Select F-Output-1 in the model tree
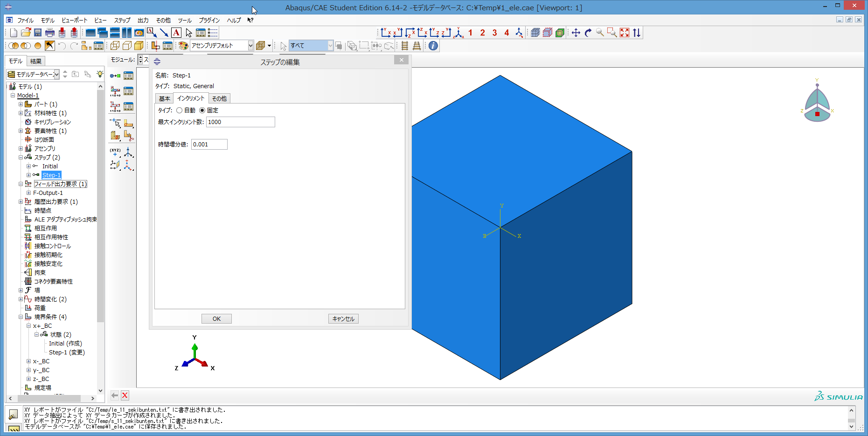Screen dimensions: 868x436 point(48,193)
